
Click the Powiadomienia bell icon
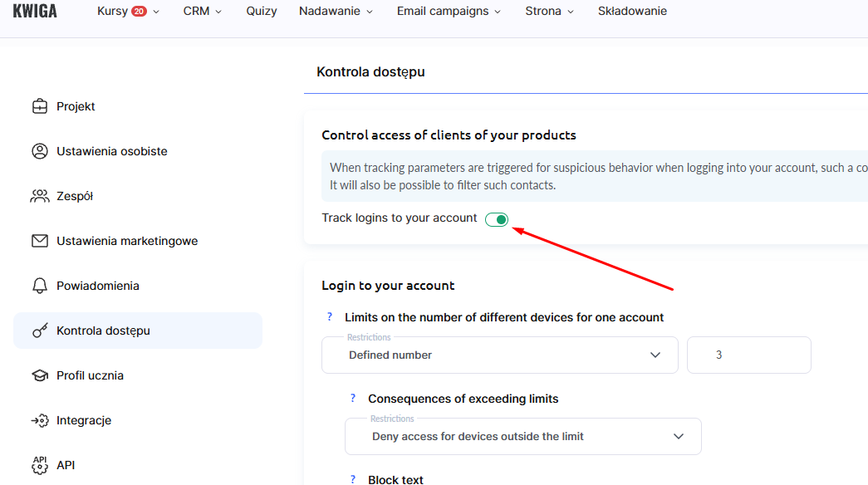(39, 286)
